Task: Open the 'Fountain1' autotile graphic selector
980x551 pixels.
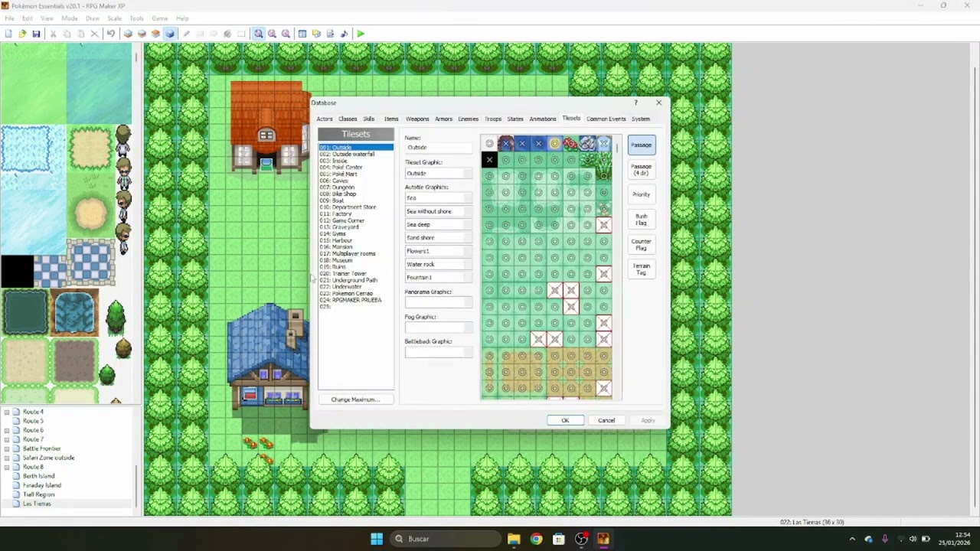Action: [439, 277]
